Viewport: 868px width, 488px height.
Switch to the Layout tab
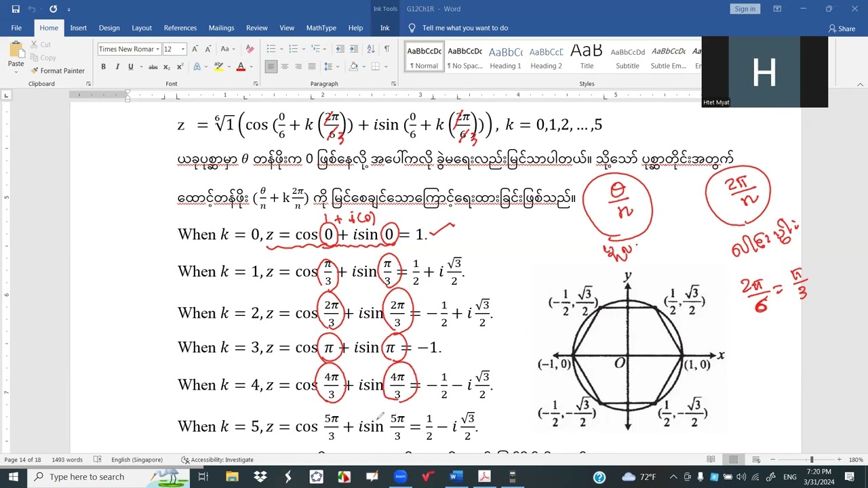(142, 28)
